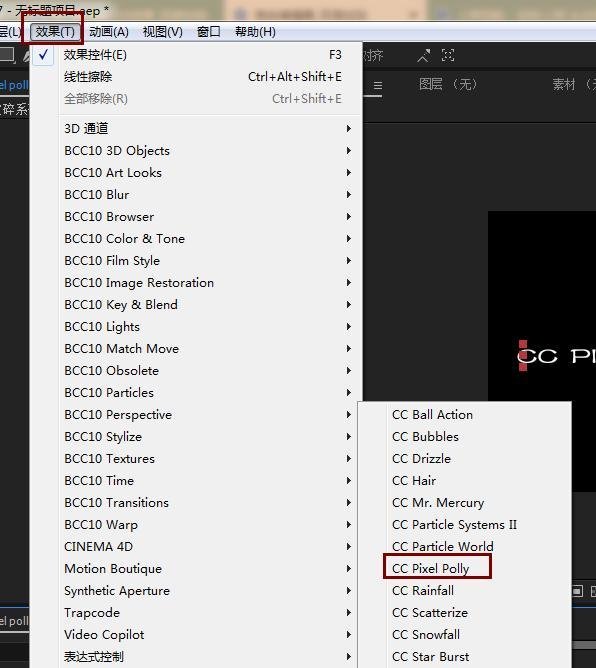
Task: Apply the CC Particle Systems II effect
Action: click(464, 525)
